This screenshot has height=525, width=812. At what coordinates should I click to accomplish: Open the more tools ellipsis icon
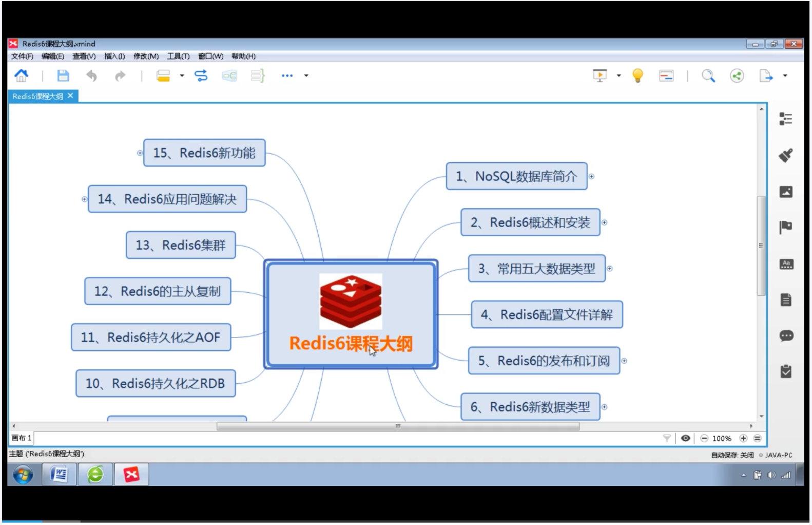pyautogui.click(x=287, y=76)
